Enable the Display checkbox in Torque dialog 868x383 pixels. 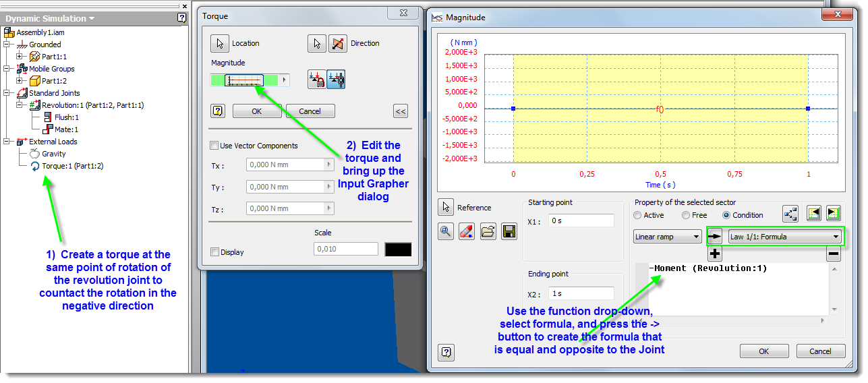click(x=214, y=252)
